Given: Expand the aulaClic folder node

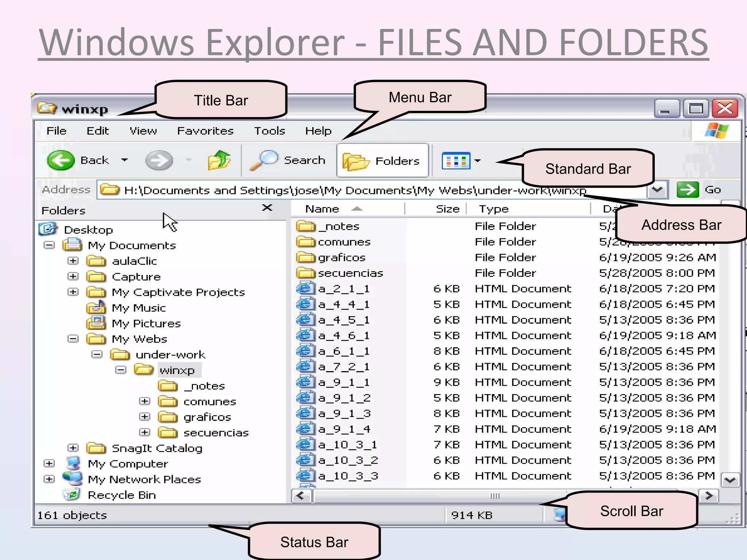Looking at the screenshot, I should [73, 261].
